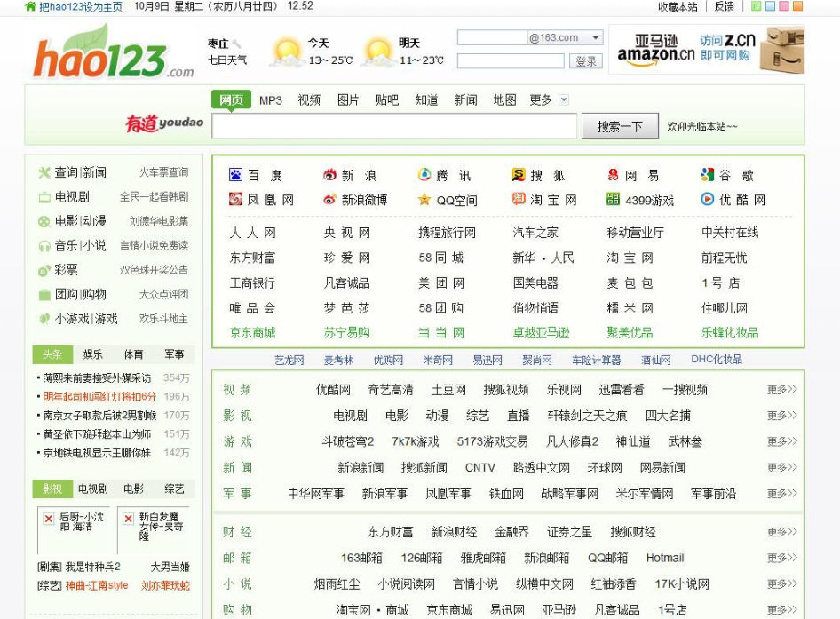Open the 火车票查询 link
This screenshot has width=840, height=619.
pos(164,172)
